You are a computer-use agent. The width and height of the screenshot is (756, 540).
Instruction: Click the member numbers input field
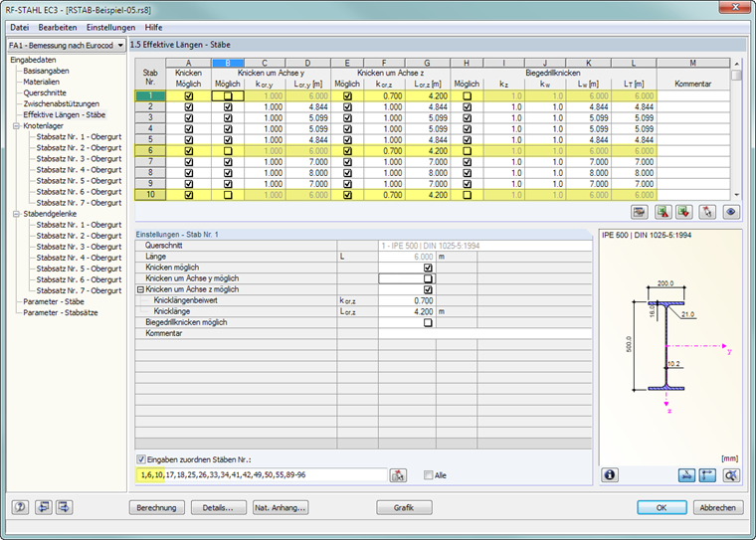(261, 475)
